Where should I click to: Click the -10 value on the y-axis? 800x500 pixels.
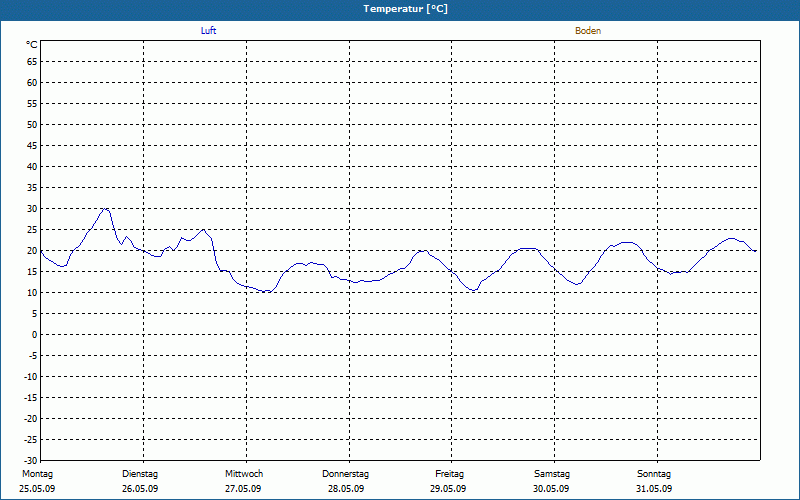tap(31, 377)
